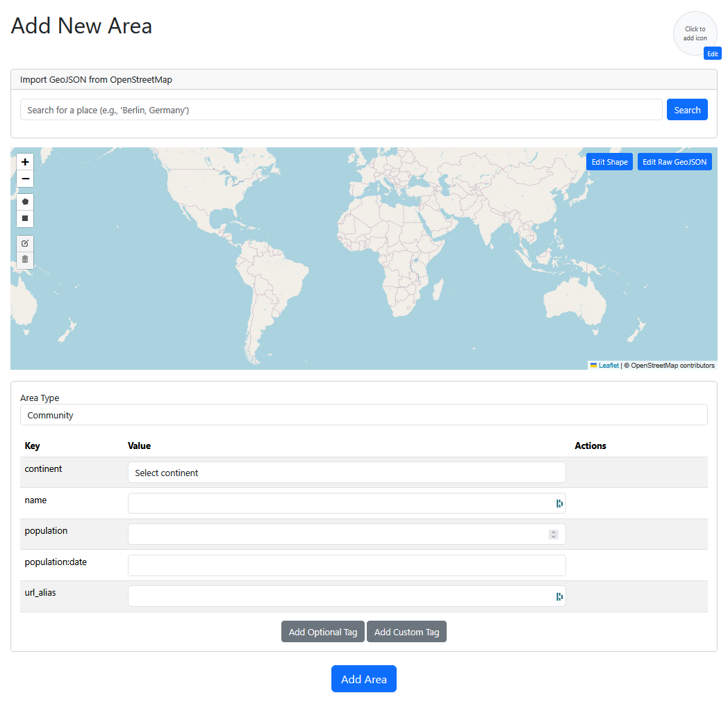Select the draw rectangle tool
Image resolution: width=728 pixels, height=702 pixels.
click(x=25, y=218)
